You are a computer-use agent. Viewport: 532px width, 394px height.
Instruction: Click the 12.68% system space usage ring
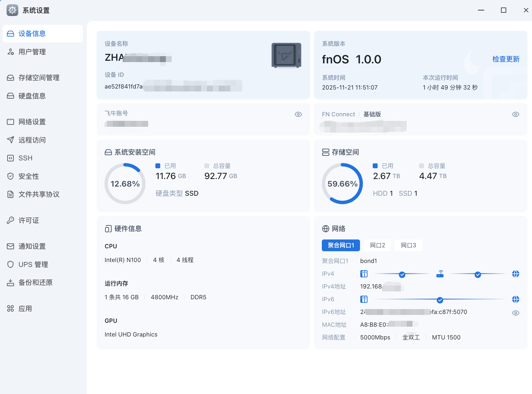pyautogui.click(x=125, y=184)
